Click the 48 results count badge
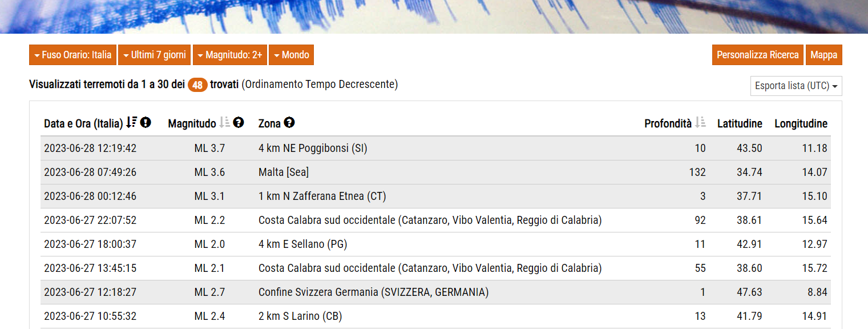This screenshot has height=329, width=868. 197,85
